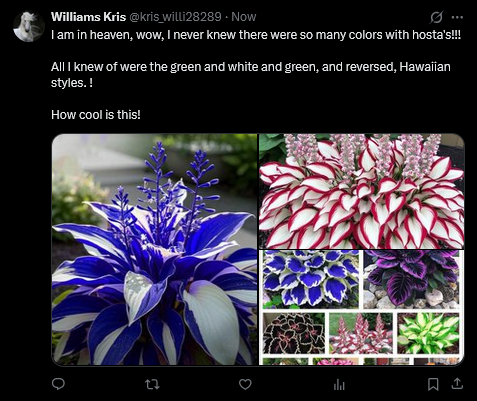Like the post with the heart icon

[x=245, y=384]
